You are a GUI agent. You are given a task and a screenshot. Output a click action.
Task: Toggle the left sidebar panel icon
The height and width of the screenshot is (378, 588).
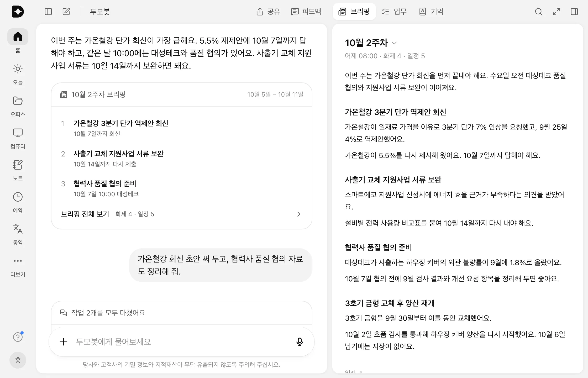click(x=48, y=12)
